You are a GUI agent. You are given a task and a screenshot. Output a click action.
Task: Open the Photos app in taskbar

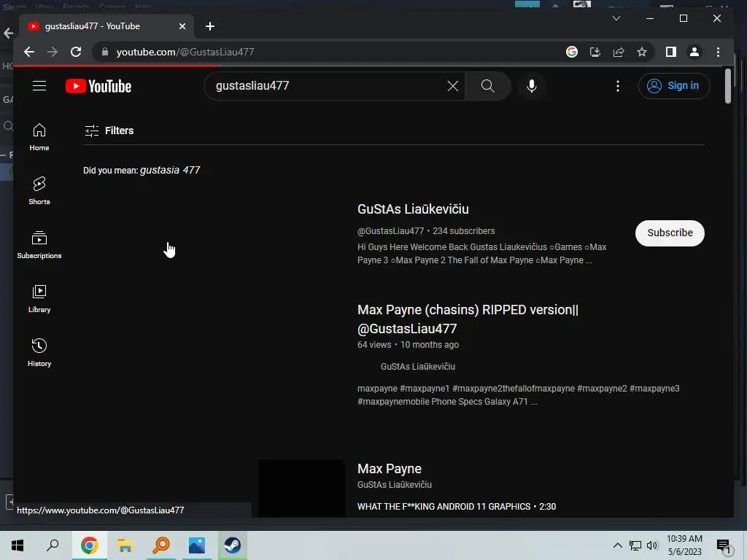[196, 545]
